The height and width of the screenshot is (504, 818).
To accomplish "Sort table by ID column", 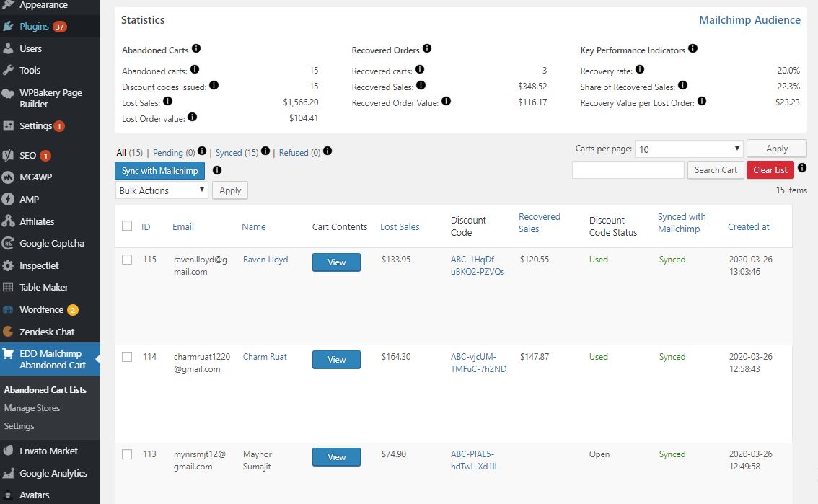I will (x=146, y=226).
